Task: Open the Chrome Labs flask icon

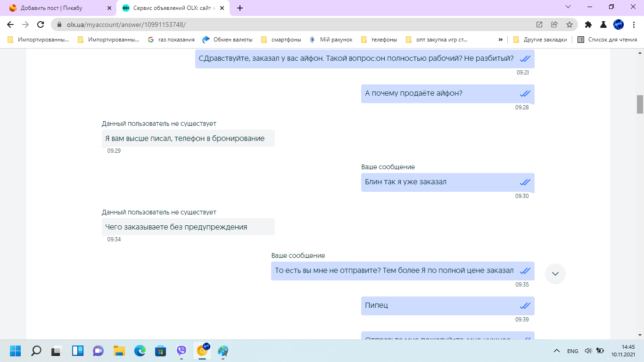Action: pyautogui.click(x=603, y=25)
